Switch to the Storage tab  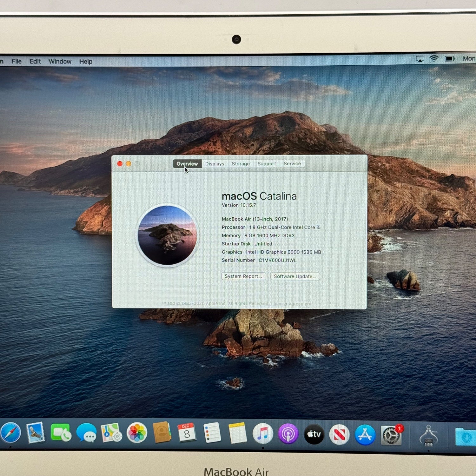point(241,164)
